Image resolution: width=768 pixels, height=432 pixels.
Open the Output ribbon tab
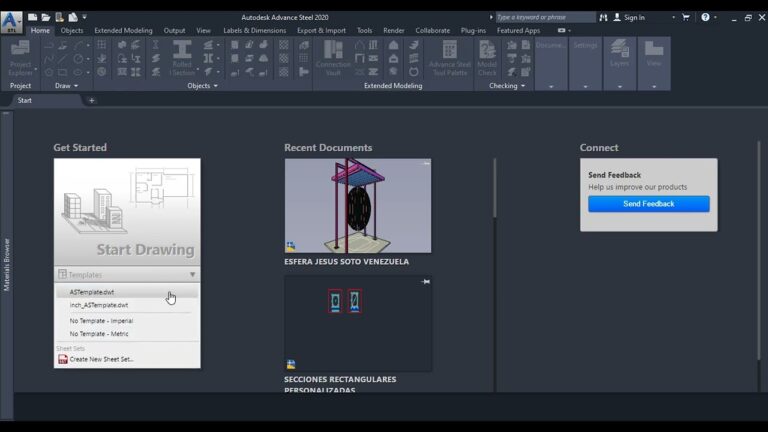tap(174, 30)
